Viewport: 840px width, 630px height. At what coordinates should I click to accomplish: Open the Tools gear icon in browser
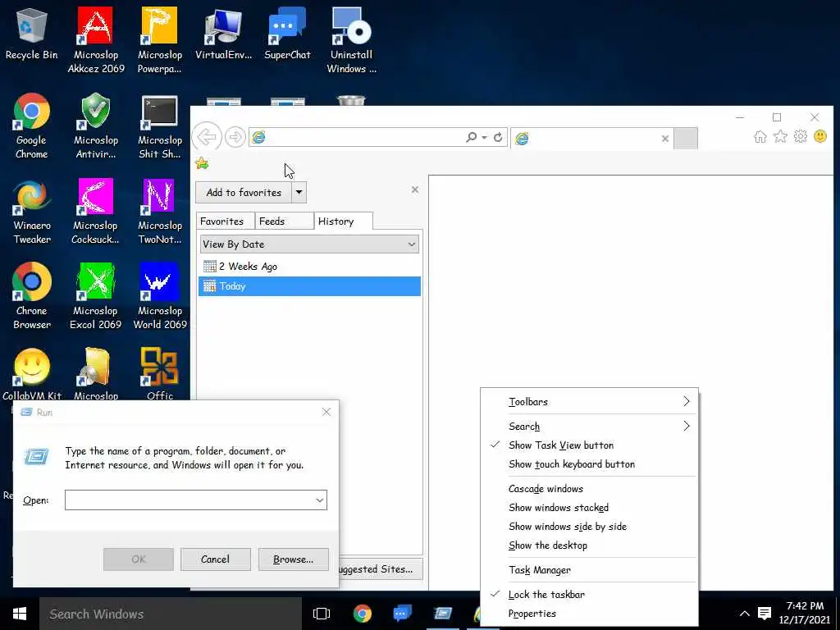pos(801,137)
